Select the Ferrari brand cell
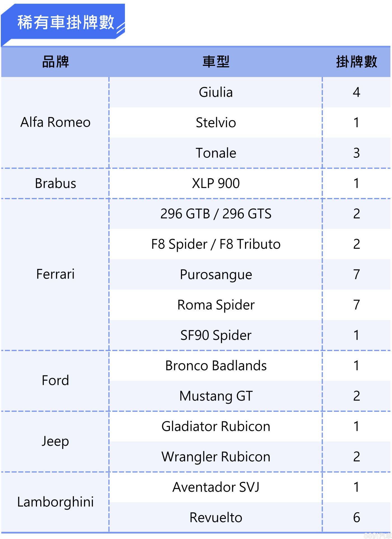392x539 pixels. (x=55, y=274)
